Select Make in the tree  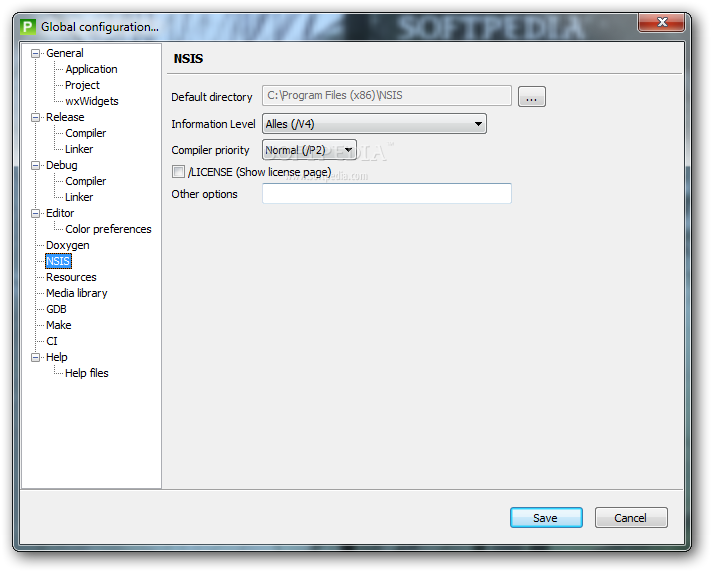click(x=59, y=325)
